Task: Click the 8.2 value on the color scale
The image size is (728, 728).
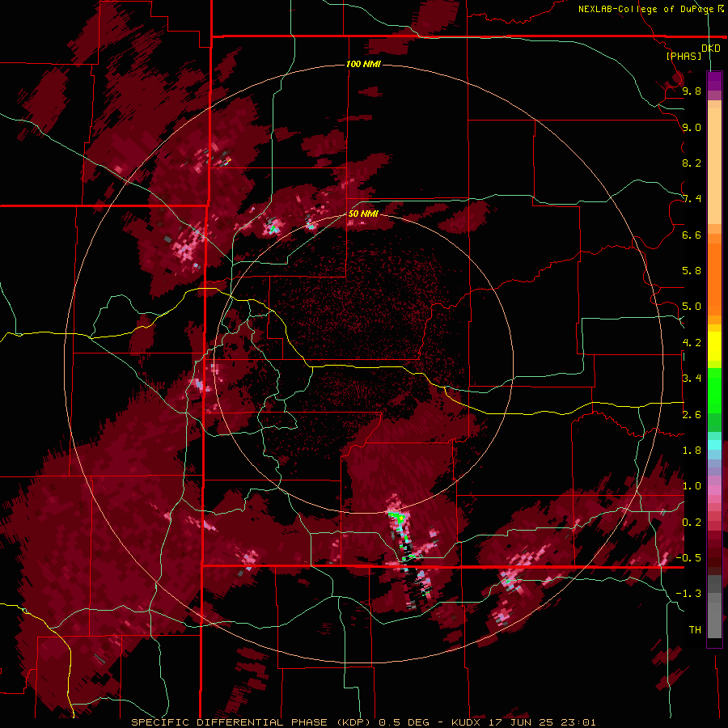Action: [692, 163]
